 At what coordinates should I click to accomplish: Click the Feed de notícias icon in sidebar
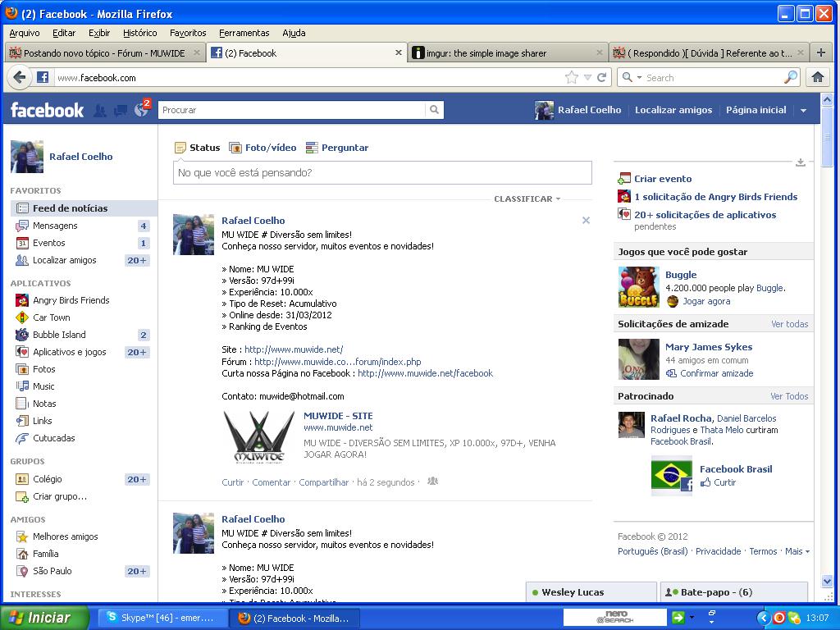tap(22, 208)
